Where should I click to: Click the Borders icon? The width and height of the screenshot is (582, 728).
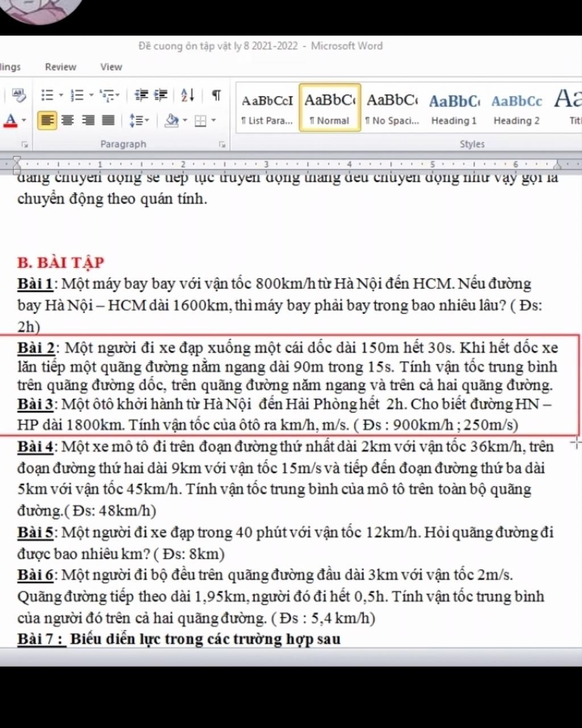click(201, 121)
